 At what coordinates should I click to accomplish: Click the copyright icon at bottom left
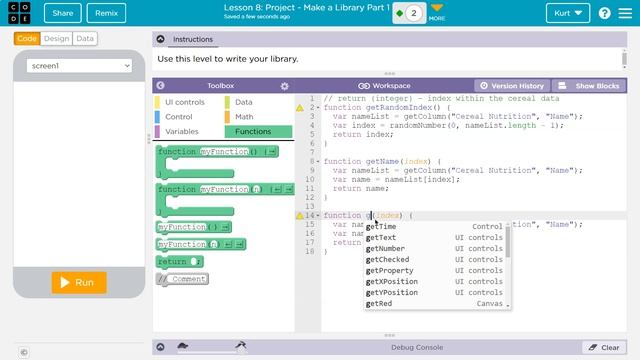[x=24, y=352]
